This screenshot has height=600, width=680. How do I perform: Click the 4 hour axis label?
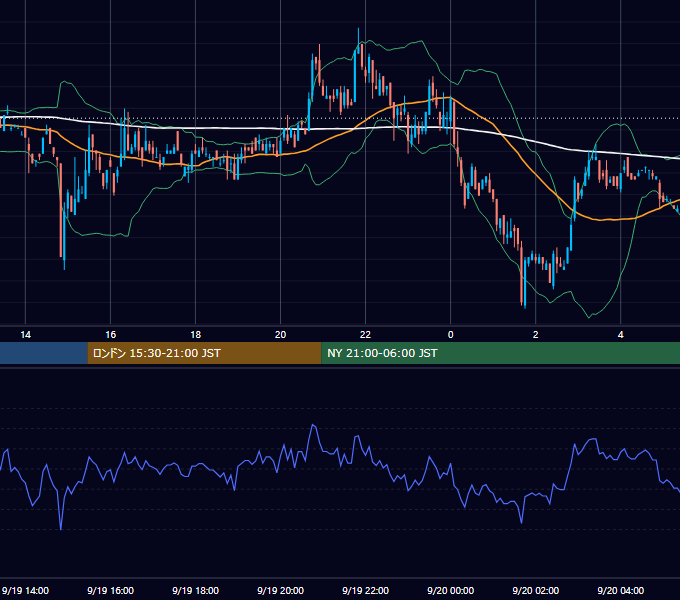point(621,335)
